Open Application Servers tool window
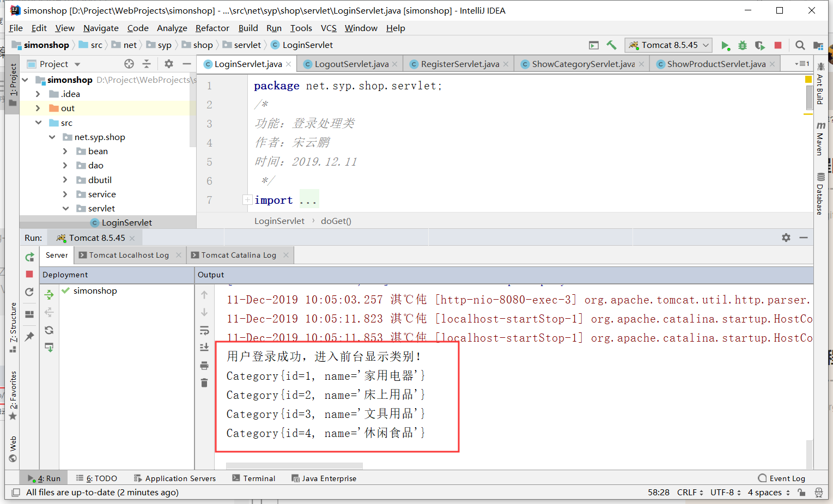833x504 pixels. coord(175,478)
